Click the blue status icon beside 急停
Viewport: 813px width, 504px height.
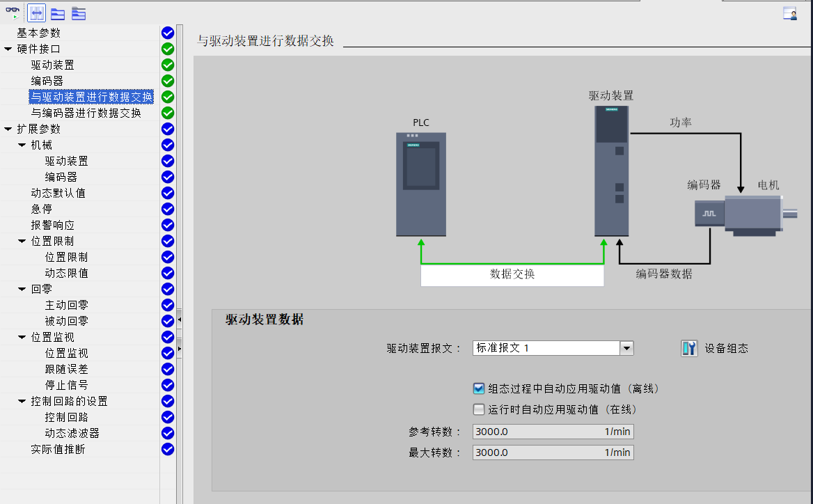click(x=167, y=209)
